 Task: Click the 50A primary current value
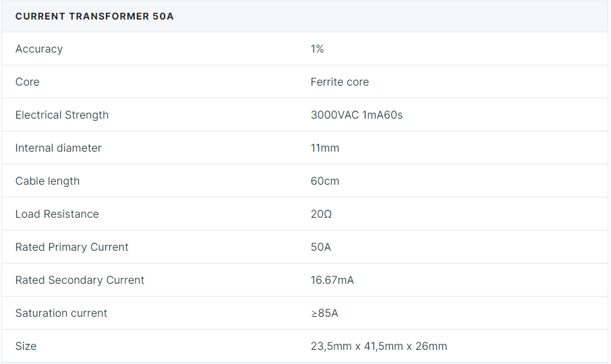pyautogui.click(x=321, y=247)
